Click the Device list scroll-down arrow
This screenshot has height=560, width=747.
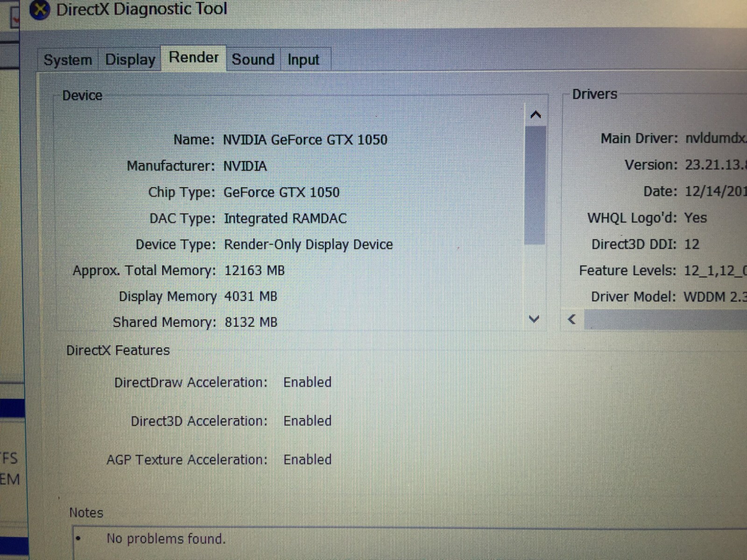pyautogui.click(x=534, y=319)
